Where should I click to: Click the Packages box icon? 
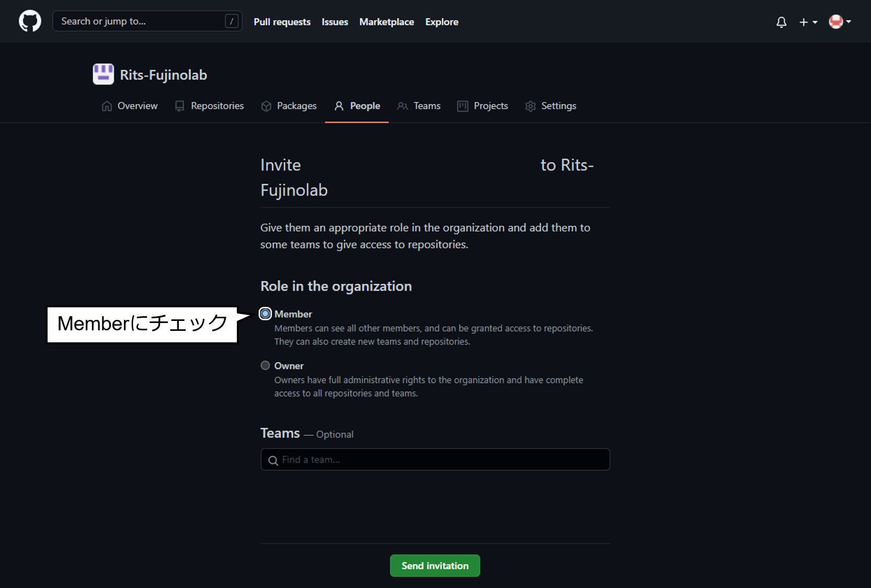click(266, 106)
